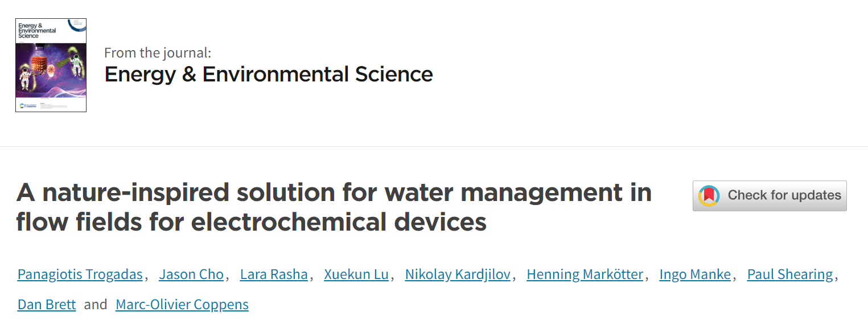Click author name Henning Markötter
This screenshot has width=868, height=324.
(x=585, y=274)
